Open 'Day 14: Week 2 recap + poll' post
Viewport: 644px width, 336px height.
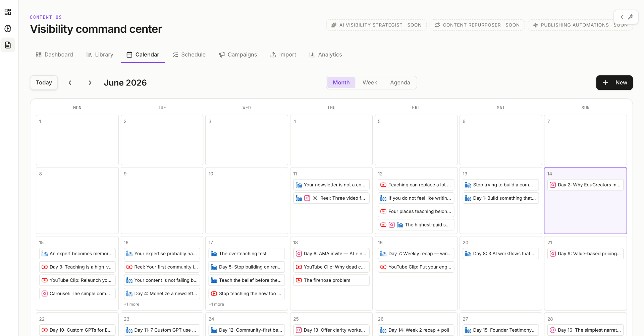(416, 330)
